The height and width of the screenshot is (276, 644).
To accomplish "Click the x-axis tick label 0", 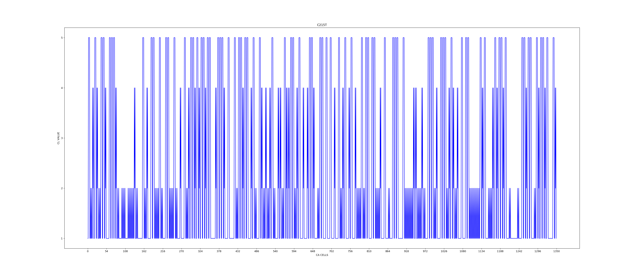I will [x=88, y=251].
